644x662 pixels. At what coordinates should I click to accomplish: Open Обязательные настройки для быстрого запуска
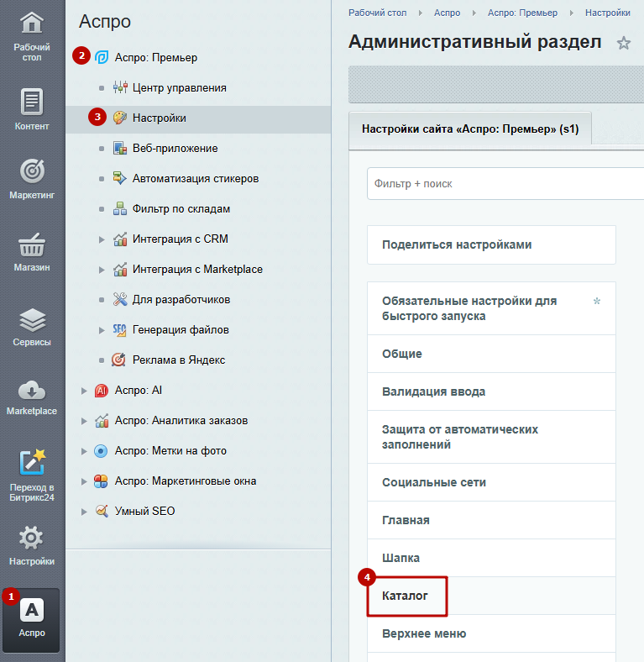click(491, 308)
